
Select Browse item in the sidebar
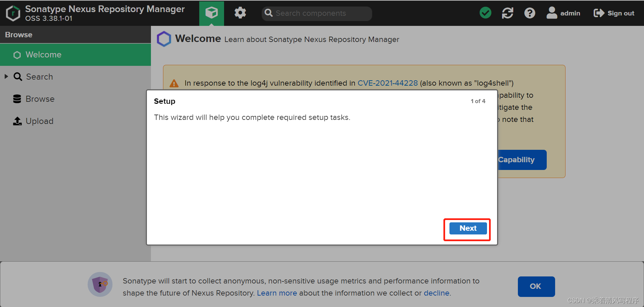[75, 99]
